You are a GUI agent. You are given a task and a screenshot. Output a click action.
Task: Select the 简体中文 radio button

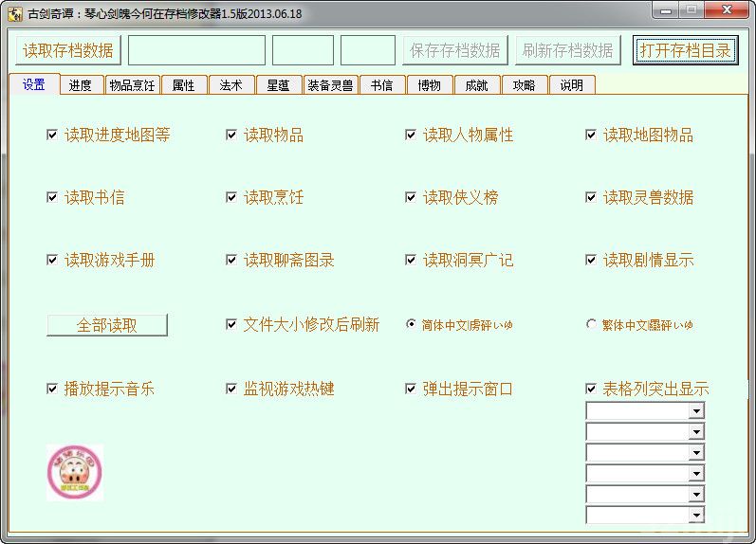click(x=411, y=324)
